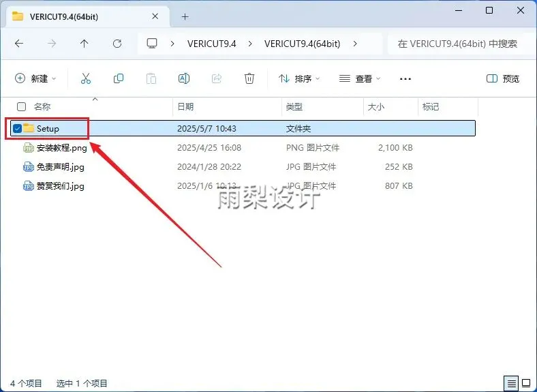Click the Setup folder icon
This screenshot has height=392, width=537.
coord(29,128)
